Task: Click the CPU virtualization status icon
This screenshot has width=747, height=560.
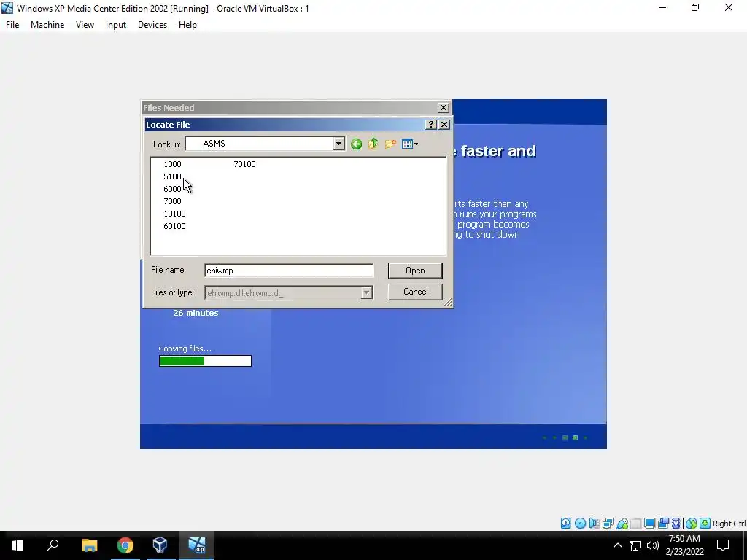Action: click(x=677, y=524)
